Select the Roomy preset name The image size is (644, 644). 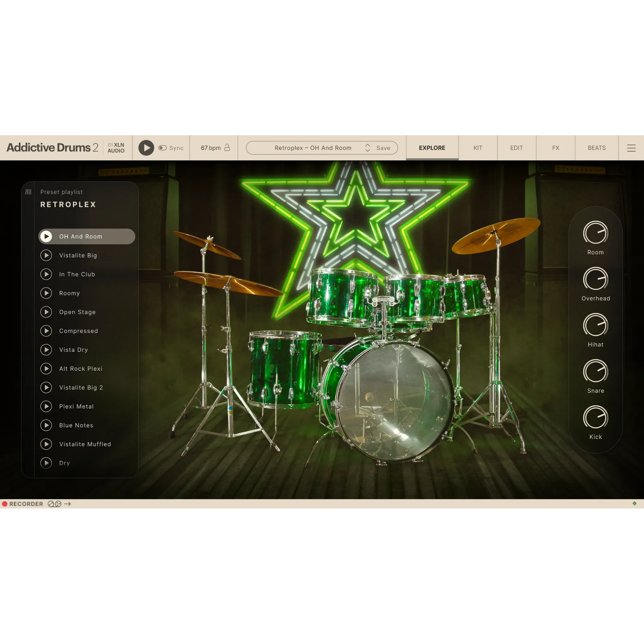tap(69, 293)
